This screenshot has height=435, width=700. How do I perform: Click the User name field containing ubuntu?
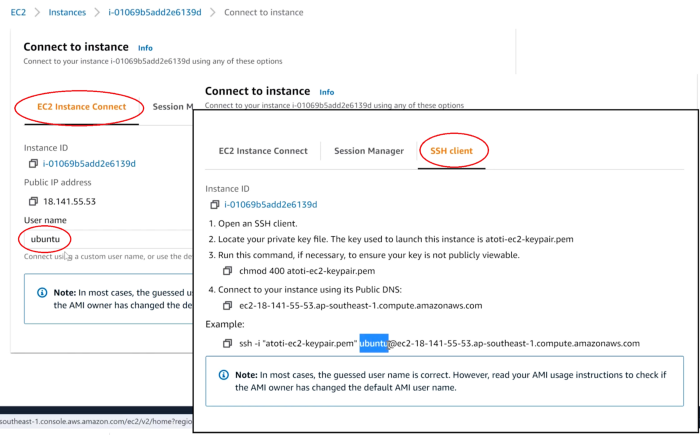pos(108,239)
